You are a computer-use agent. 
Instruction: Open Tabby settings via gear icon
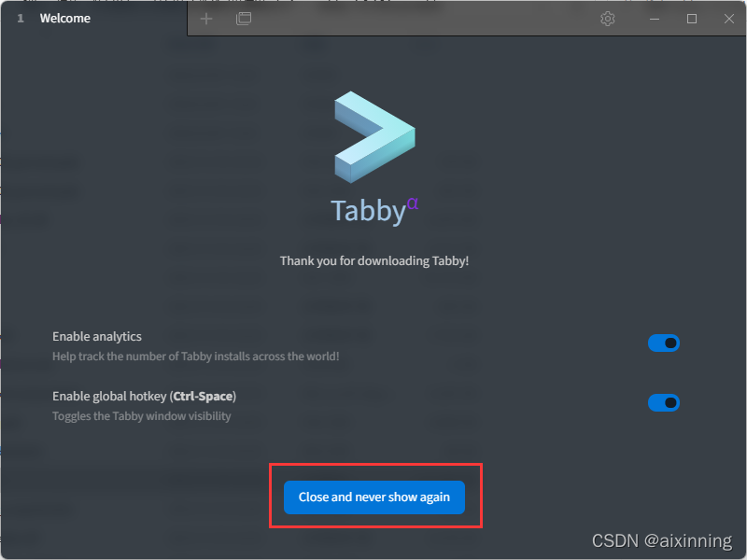pos(608,19)
